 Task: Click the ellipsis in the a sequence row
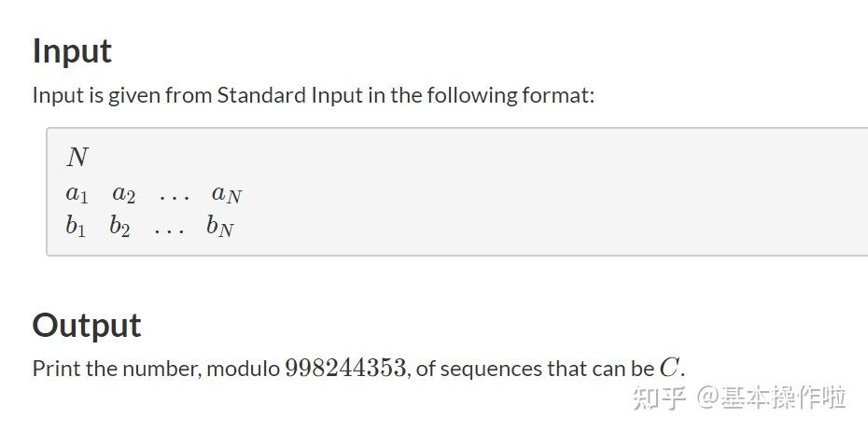174,197
